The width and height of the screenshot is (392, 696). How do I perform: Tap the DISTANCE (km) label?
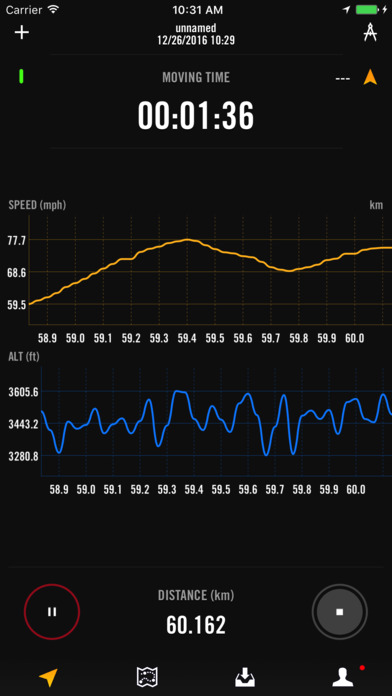196,595
